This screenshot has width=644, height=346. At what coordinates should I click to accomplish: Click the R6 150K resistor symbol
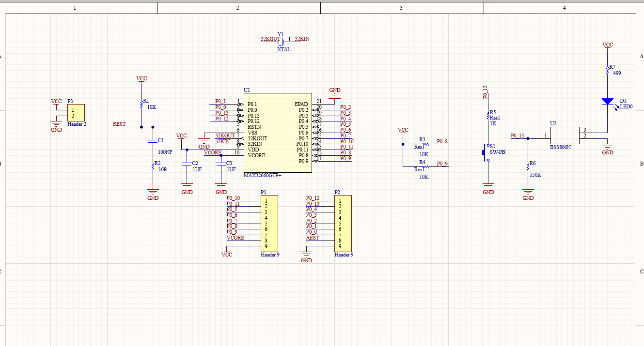pyautogui.click(x=528, y=166)
